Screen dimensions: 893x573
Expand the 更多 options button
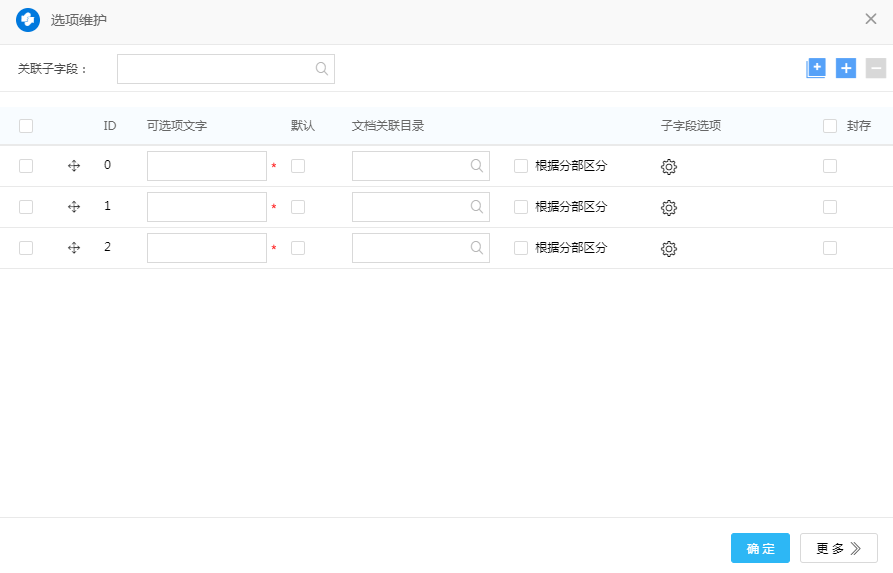pyautogui.click(x=838, y=548)
